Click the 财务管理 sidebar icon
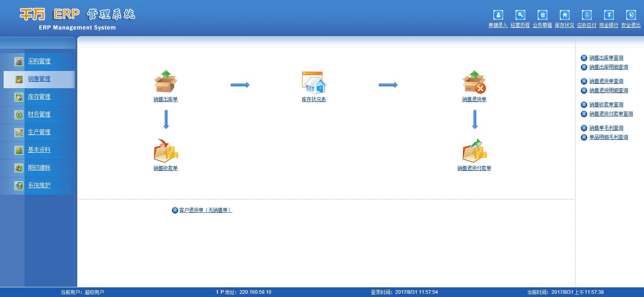 pyautogui.click(x=19, y=115)
